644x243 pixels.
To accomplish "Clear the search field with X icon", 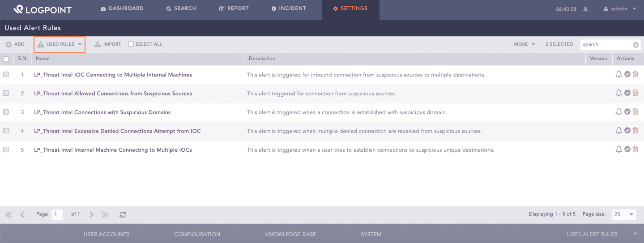I will tap(635, 45).
